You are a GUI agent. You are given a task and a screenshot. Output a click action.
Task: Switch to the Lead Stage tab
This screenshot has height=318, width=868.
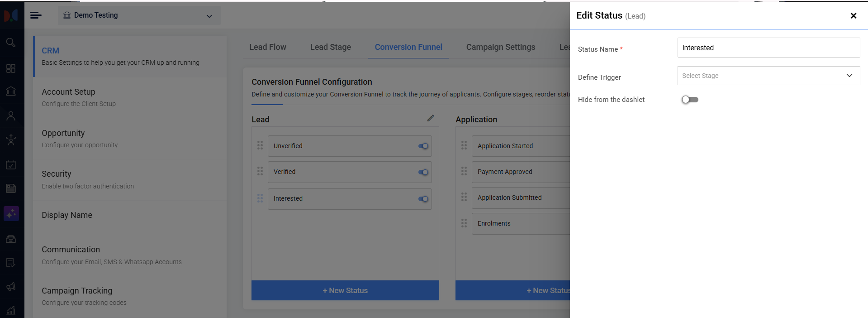pos(331,47)
